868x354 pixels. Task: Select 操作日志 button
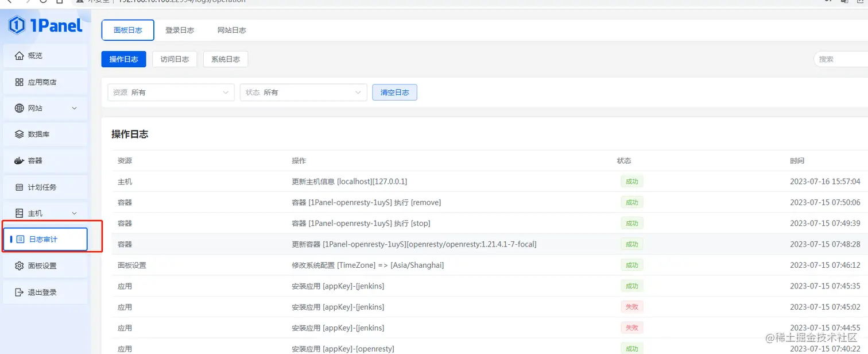(x=124, y=59)
